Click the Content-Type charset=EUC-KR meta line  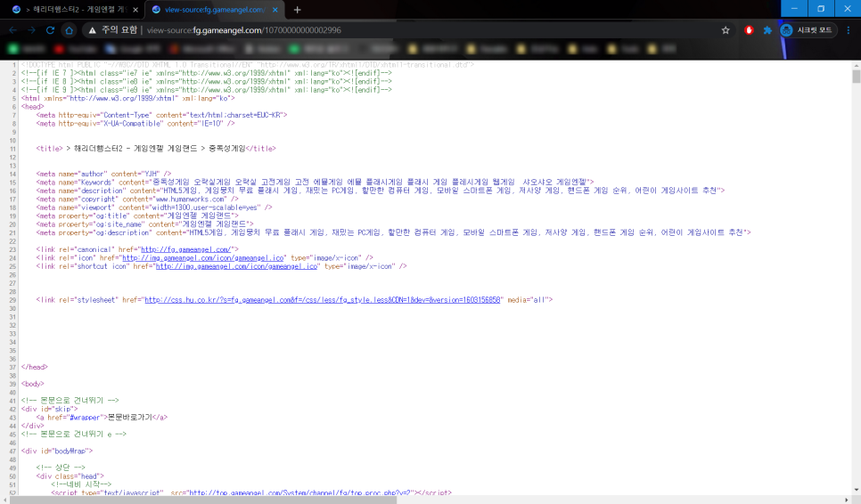tap(161, 115)
